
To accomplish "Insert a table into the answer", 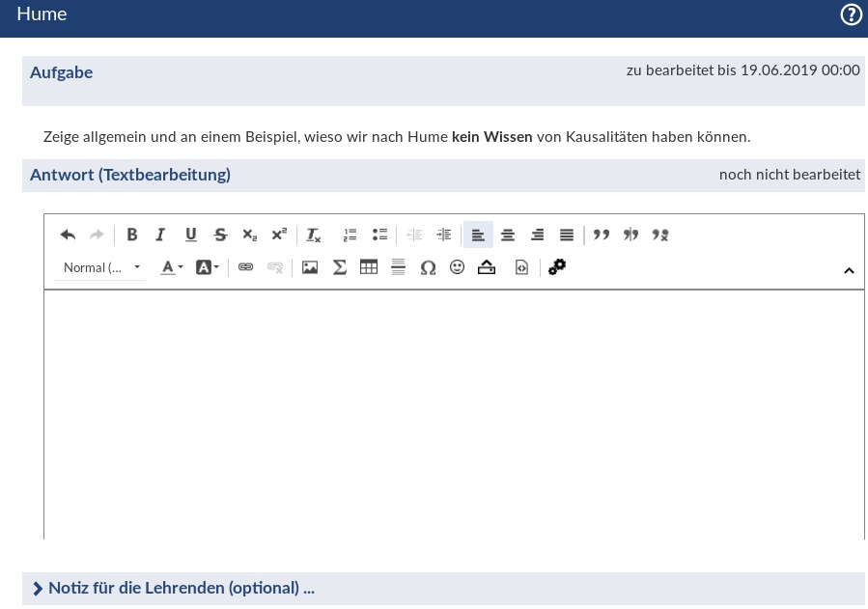I will [x=369, y=267].
